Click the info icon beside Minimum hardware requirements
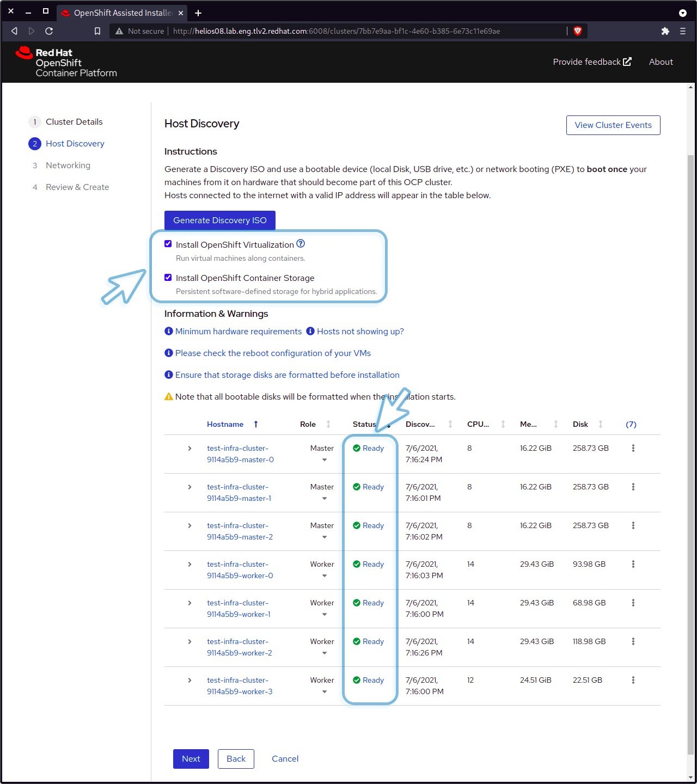 pos(168,331)
